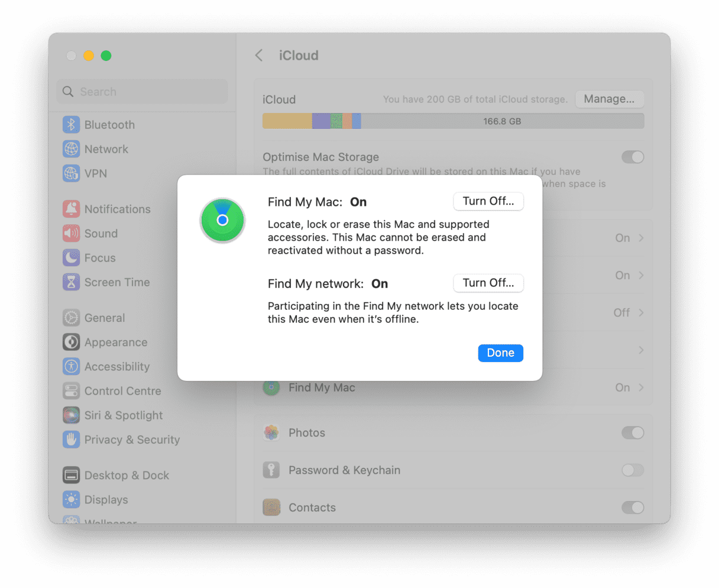This screenshot has height=588, width=719.
Task: Toggle the Photos iCloud switch
Action: [x=633, y=433]
